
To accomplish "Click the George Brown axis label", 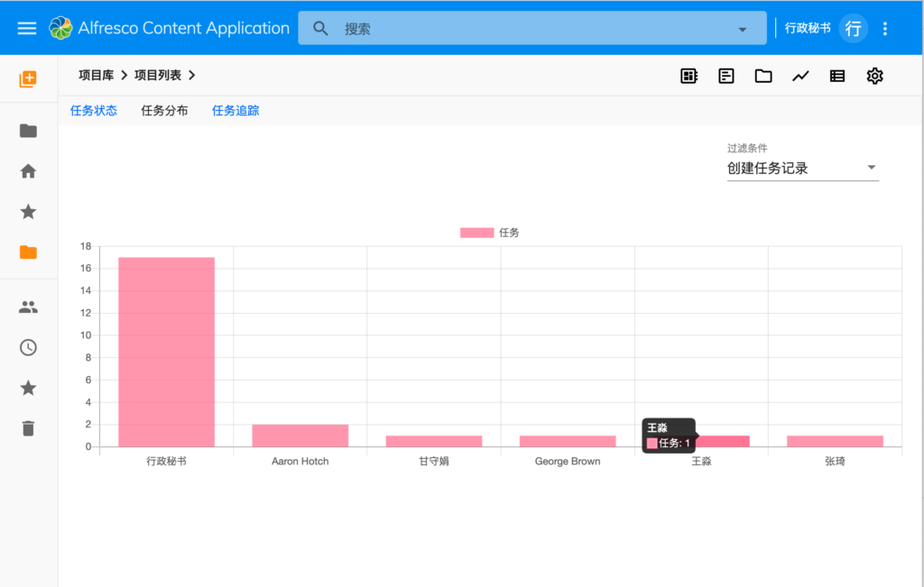I will tap(568, 462).
